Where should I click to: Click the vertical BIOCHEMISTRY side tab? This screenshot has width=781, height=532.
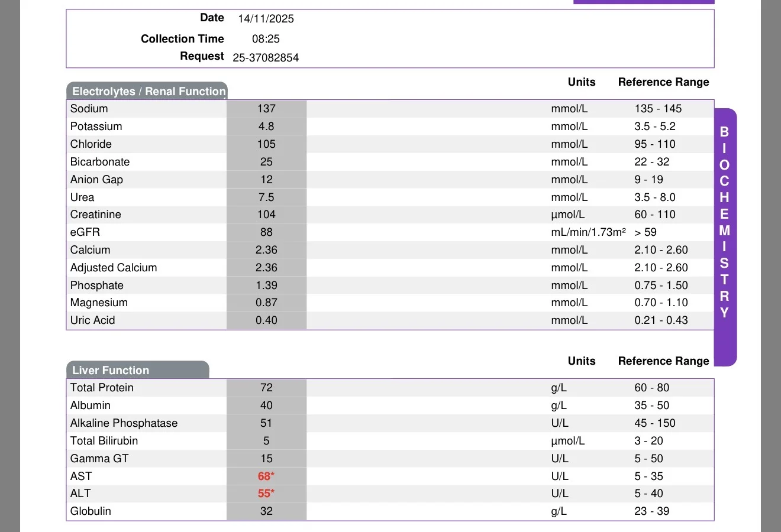[x=725, y=236]
